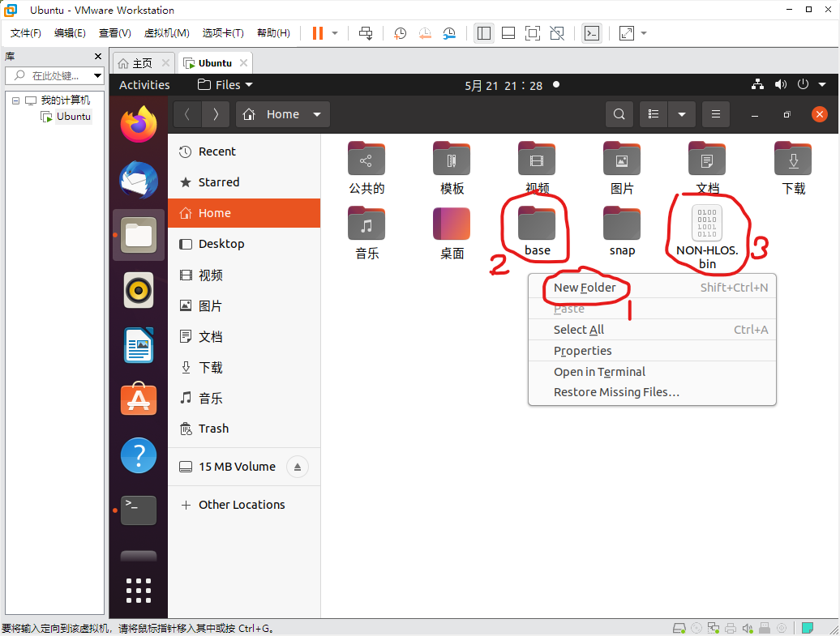Click Activities in the top bar
840x636 pixels.
144,85
